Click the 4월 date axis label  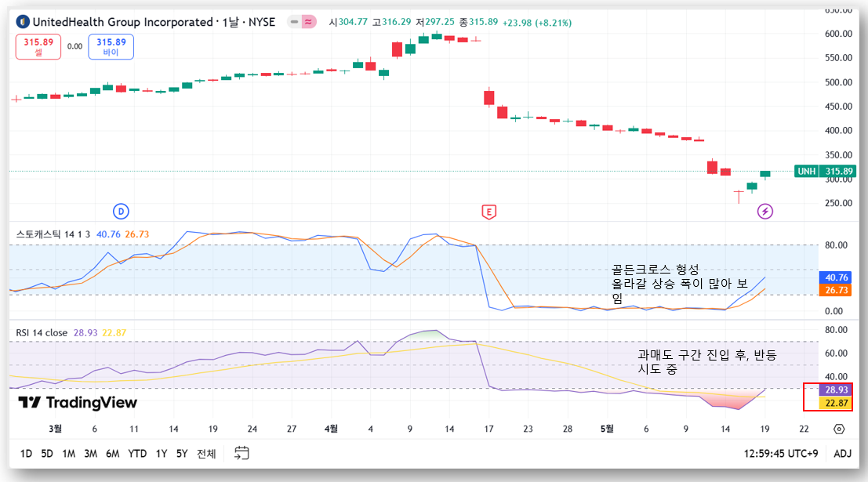(x=331, y=429)
